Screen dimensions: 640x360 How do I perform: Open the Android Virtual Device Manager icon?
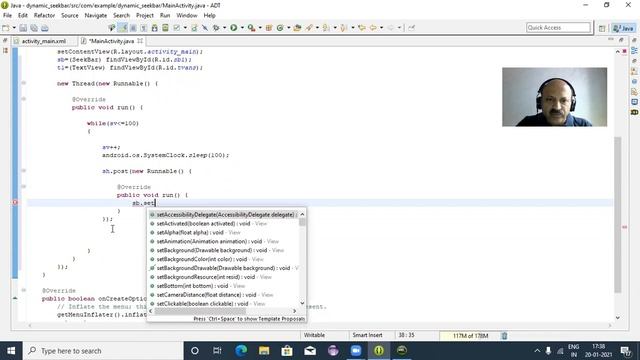(165, 28)
